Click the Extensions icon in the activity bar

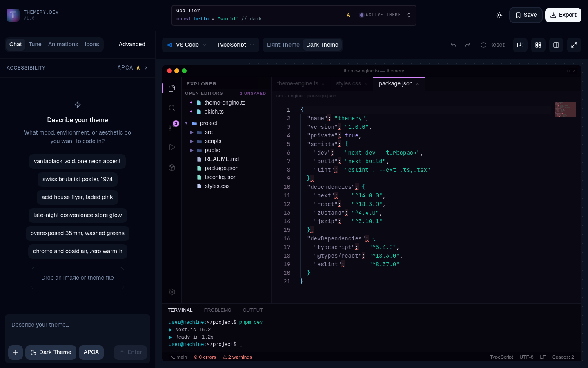click(172, 167)
